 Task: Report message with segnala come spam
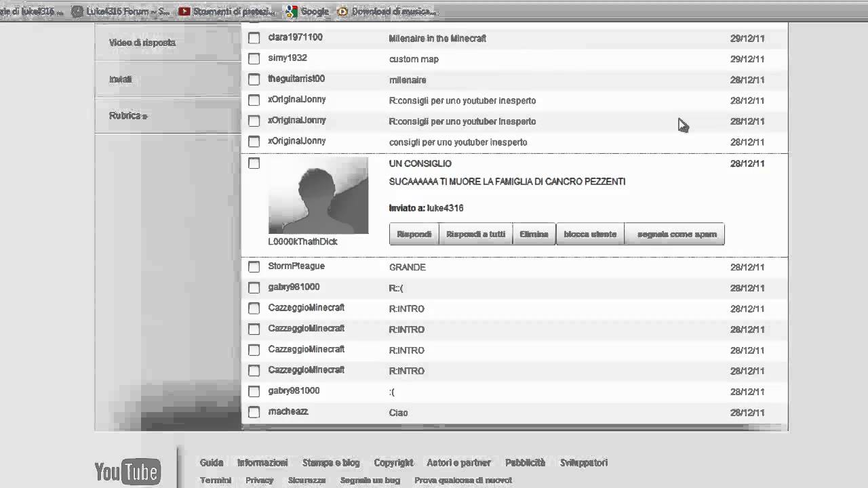tap(675, 234)
